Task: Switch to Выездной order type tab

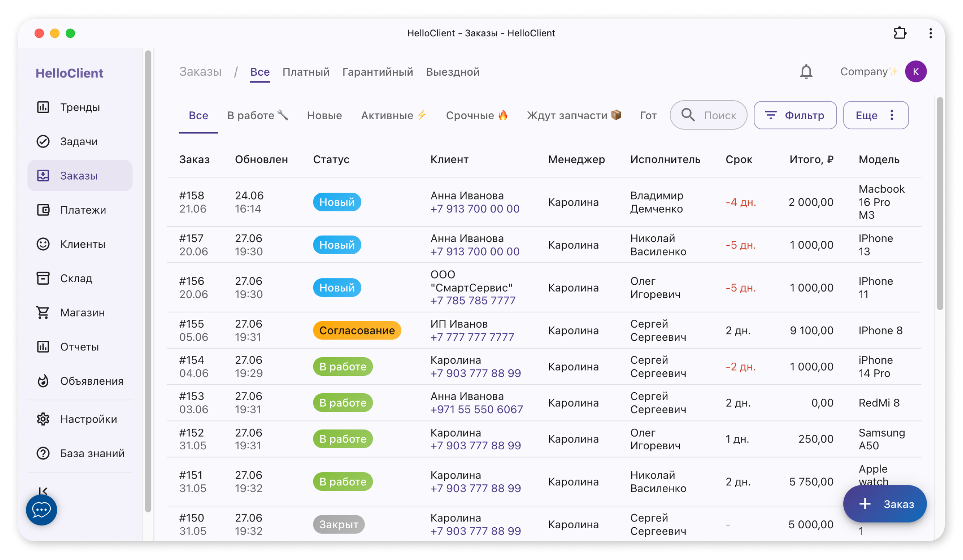Action: click(x=452, y=72)
